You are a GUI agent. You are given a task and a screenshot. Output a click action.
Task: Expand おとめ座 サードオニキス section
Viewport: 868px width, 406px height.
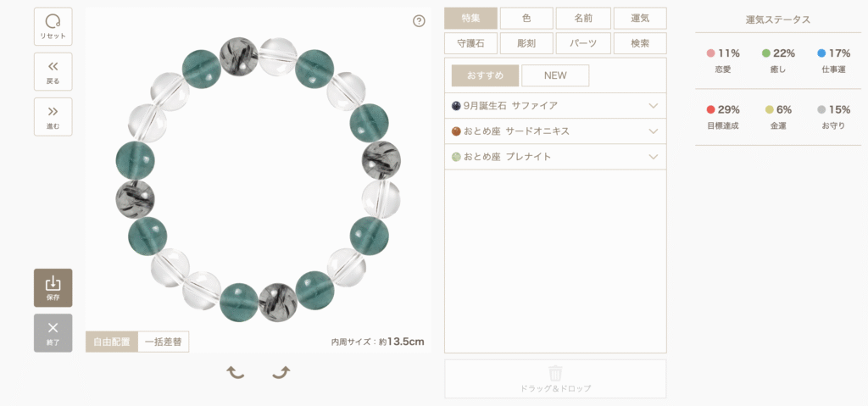click(x=555, y=131)
